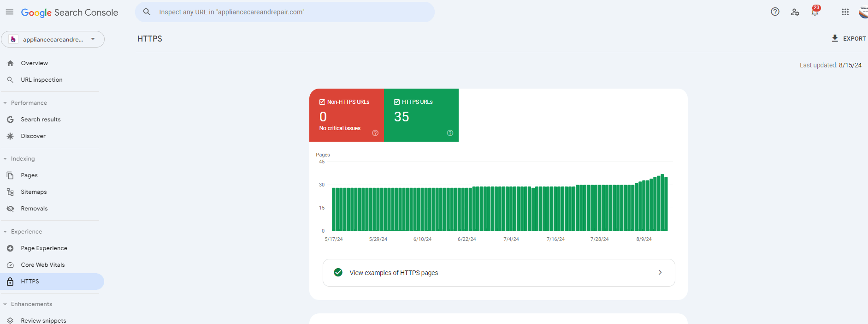Screen dimensions: 868x324
Task: Collapse the Experience section
Action: click(x=5, y=232)
